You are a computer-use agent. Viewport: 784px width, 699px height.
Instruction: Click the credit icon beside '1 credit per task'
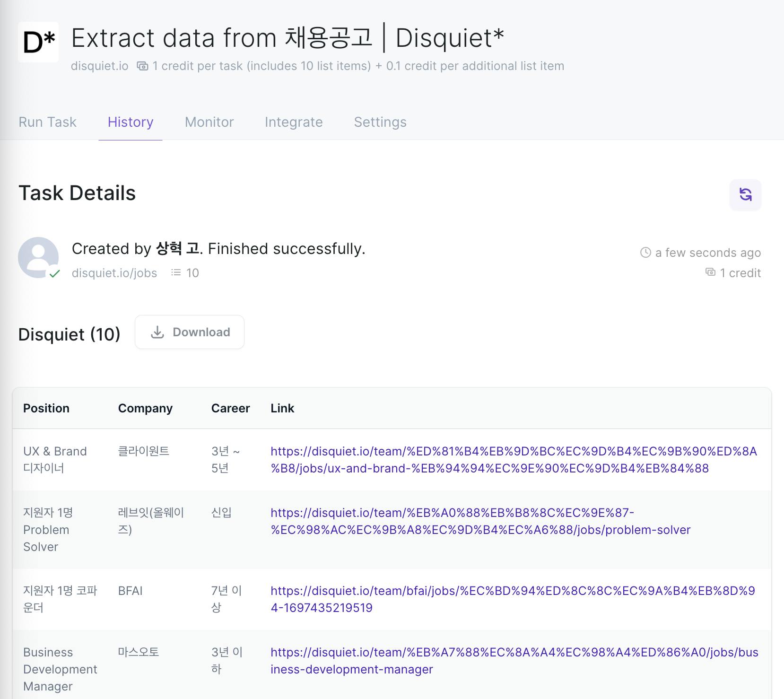[142, 66]
